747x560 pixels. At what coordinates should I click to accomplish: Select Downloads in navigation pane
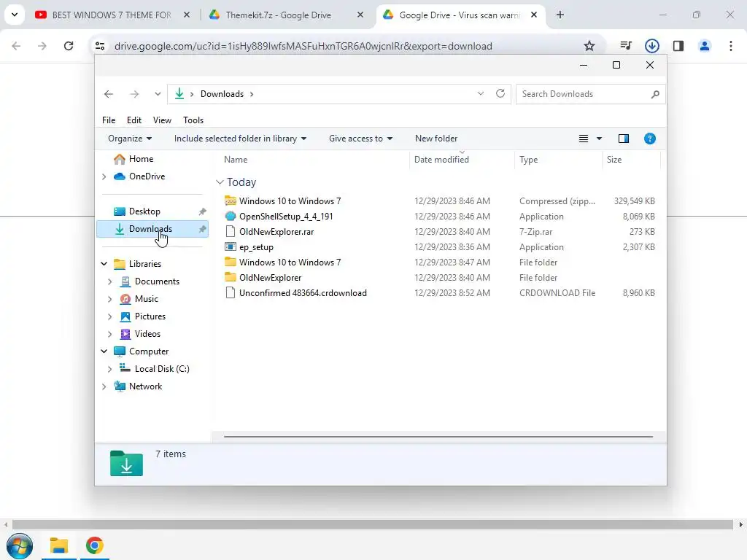click(x=152, y=229)
